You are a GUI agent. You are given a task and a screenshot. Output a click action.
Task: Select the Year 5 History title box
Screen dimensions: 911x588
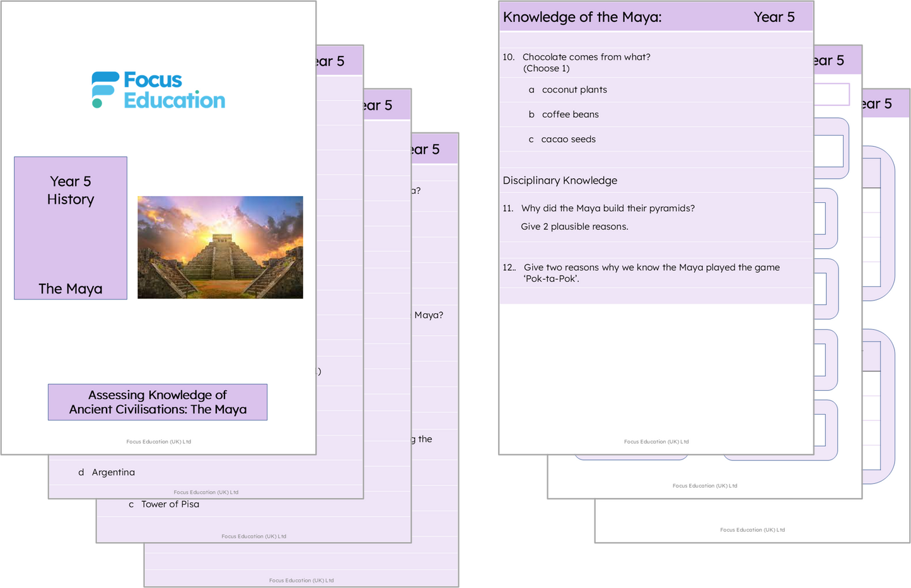pos(71,190)
